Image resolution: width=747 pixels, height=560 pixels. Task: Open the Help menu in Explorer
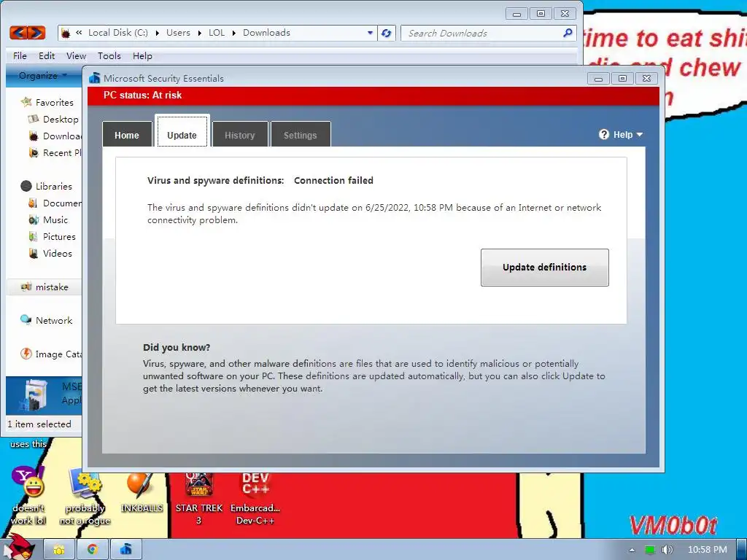pyautogui.click(x=142, y=55)
